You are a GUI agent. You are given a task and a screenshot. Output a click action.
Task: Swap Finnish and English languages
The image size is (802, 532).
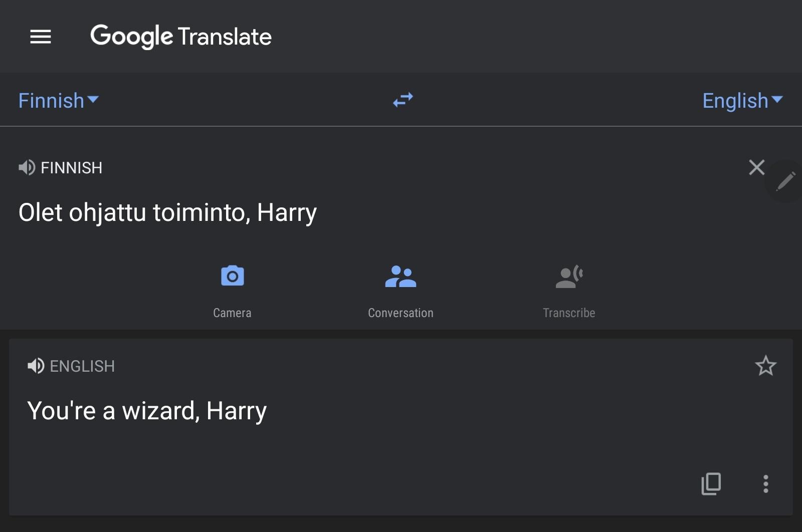click(x=403, y=100)
